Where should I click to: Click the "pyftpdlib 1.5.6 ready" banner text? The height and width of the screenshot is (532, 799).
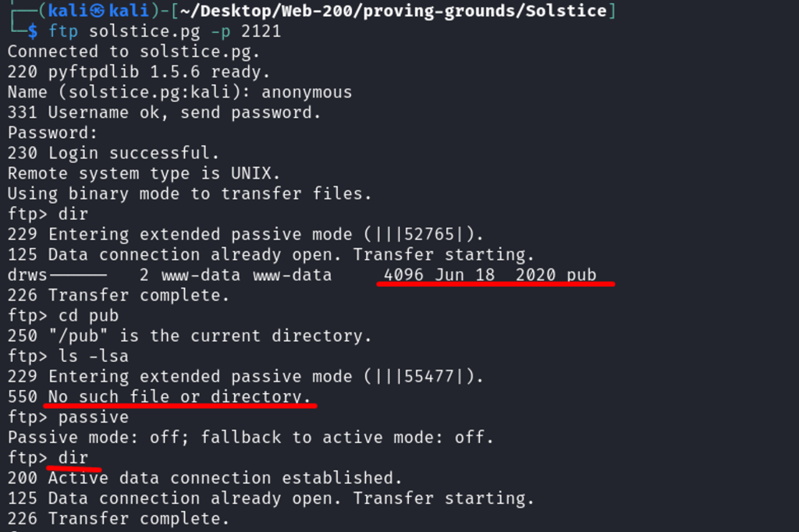[x=154, y=72]
